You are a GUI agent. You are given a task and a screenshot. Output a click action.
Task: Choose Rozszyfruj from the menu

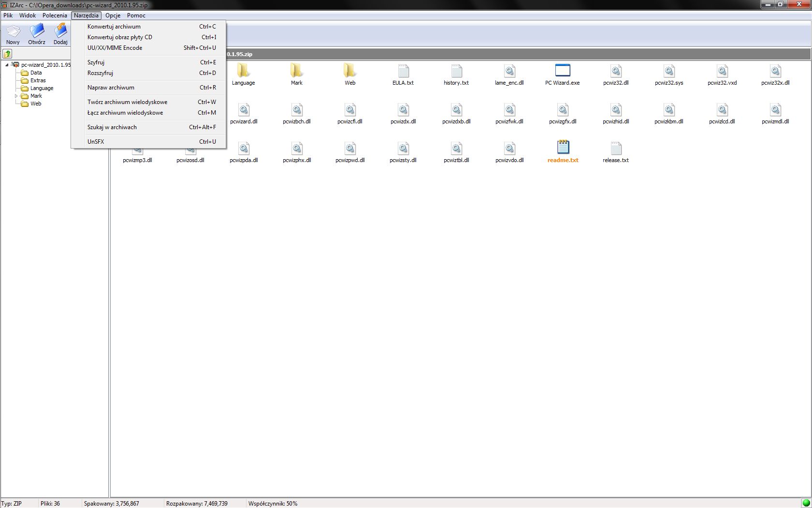[148, 73]
